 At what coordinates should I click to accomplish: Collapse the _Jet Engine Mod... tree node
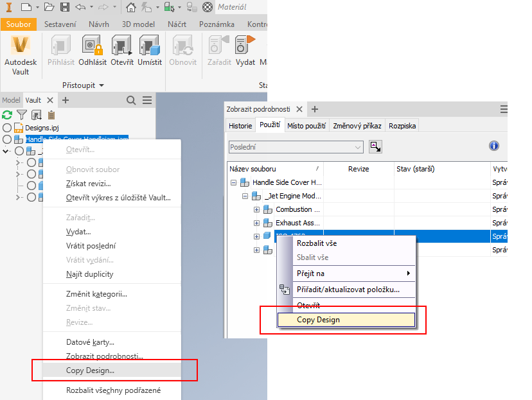click(x=245, y=196)
